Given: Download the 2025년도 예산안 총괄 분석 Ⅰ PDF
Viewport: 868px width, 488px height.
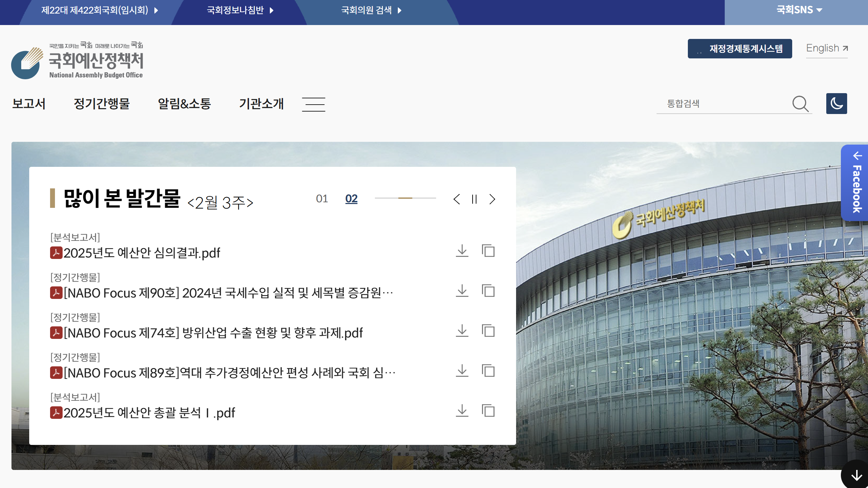Looking at the screenshot, I should 463,411.
